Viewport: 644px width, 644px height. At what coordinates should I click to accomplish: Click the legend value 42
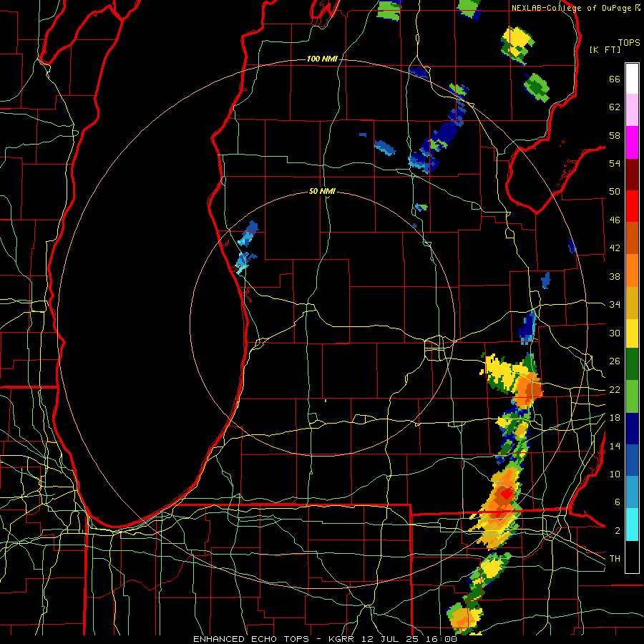point(615,248)
